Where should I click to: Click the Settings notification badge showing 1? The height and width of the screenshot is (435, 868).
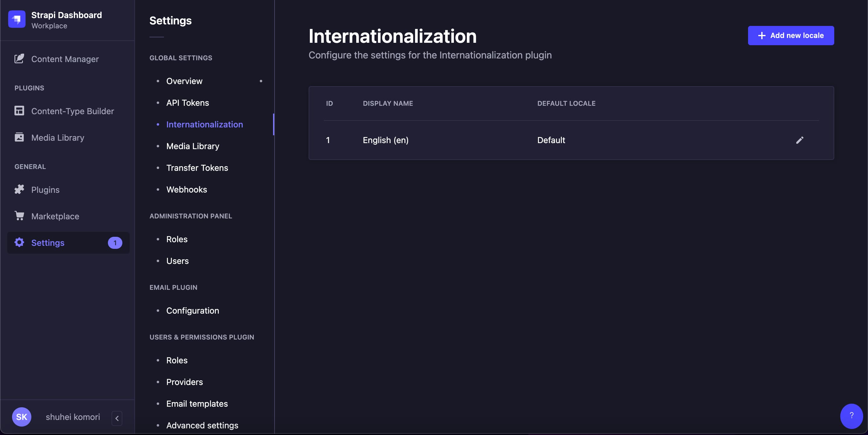[x=115, y=243]
